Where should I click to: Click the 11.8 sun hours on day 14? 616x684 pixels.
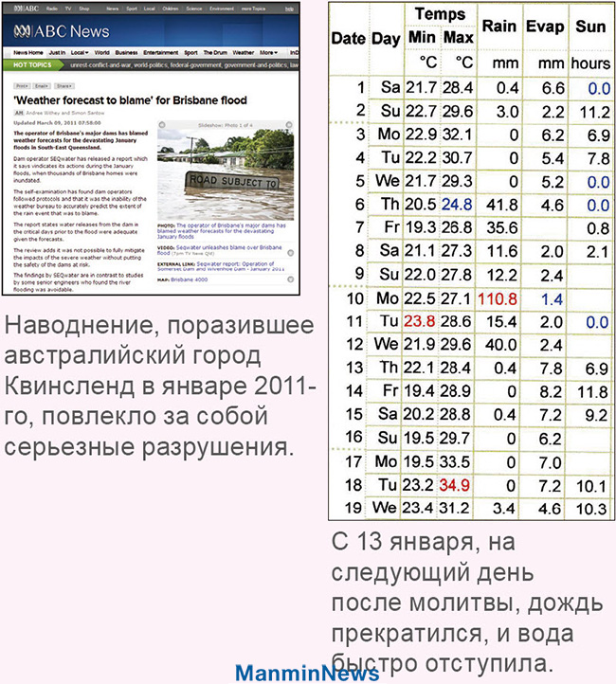[592, 391]
